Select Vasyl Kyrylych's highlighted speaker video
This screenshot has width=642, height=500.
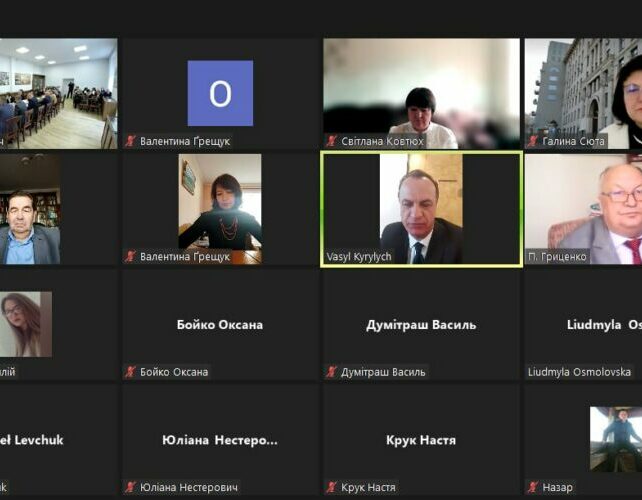pos(421,208)
